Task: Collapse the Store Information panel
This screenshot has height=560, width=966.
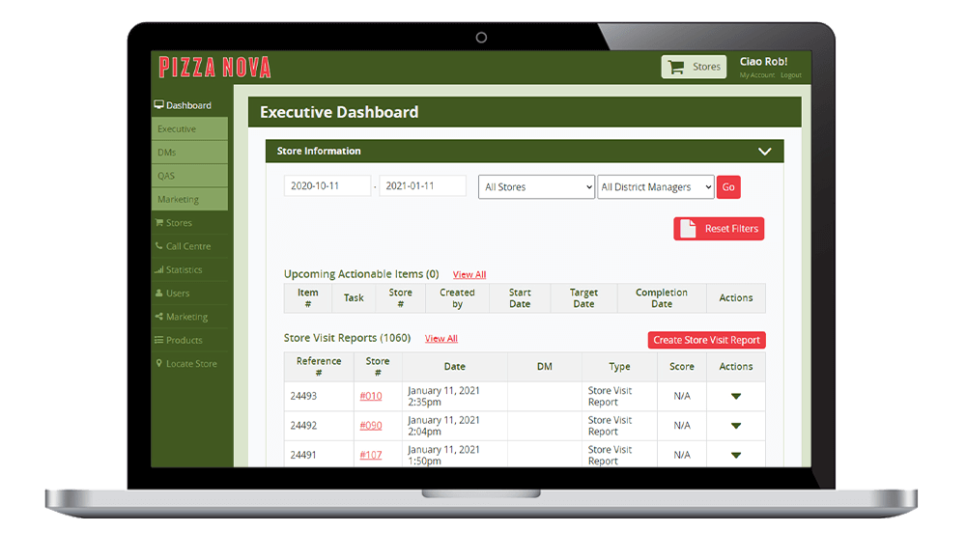Action: [764, 152]
